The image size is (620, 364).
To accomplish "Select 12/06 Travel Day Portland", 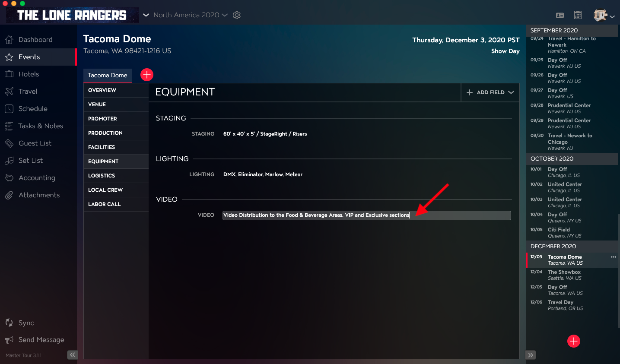I will click(572, 305).
